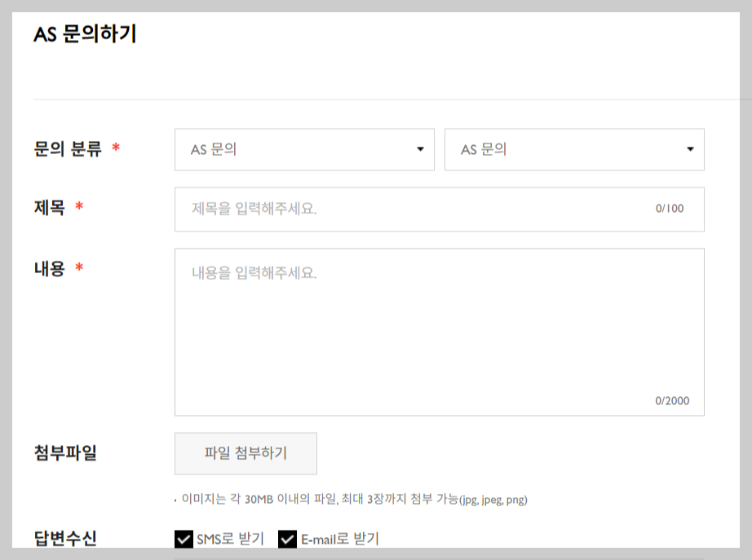Focus the 내용 text area
Screen dimensions: 752x560
point(440,332)
